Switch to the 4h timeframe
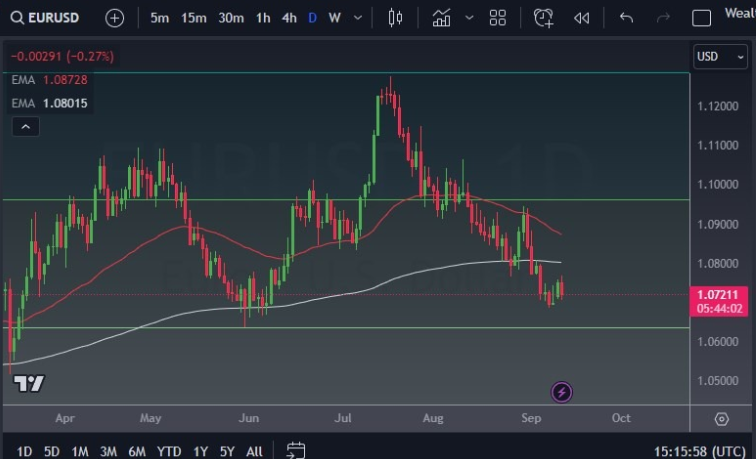The height and width of the screenshot is (459, 756). 288,18
